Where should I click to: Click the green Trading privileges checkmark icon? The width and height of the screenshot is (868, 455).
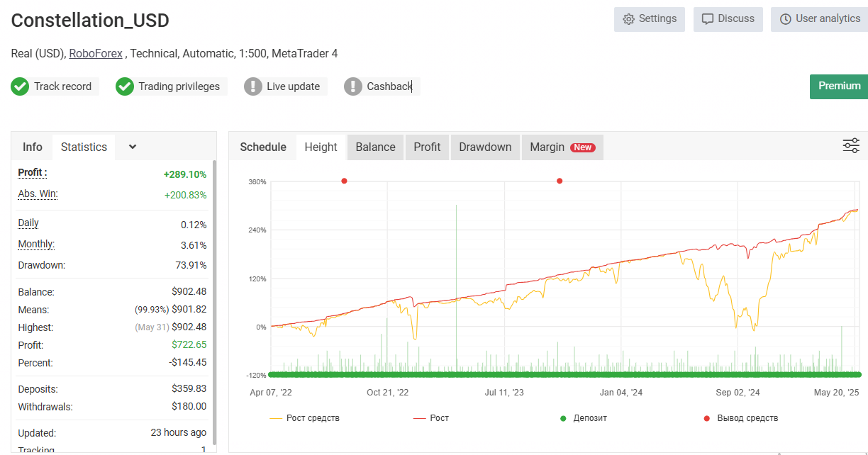(125, 86)
